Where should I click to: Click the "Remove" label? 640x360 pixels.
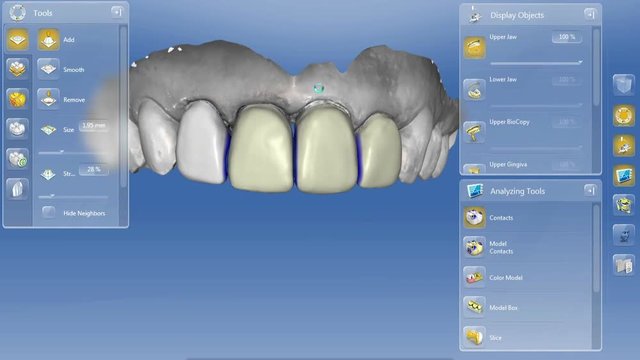(x=74, y=100)
